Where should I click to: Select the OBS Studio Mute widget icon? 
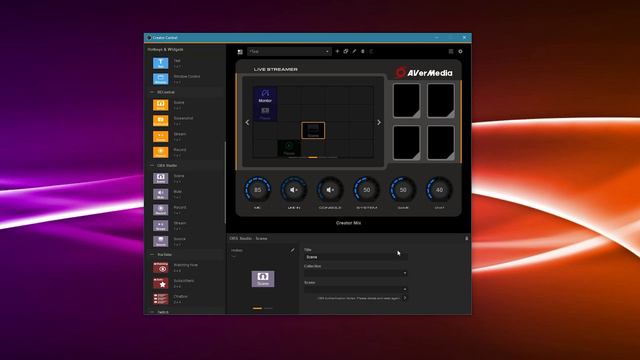[160, 194]
